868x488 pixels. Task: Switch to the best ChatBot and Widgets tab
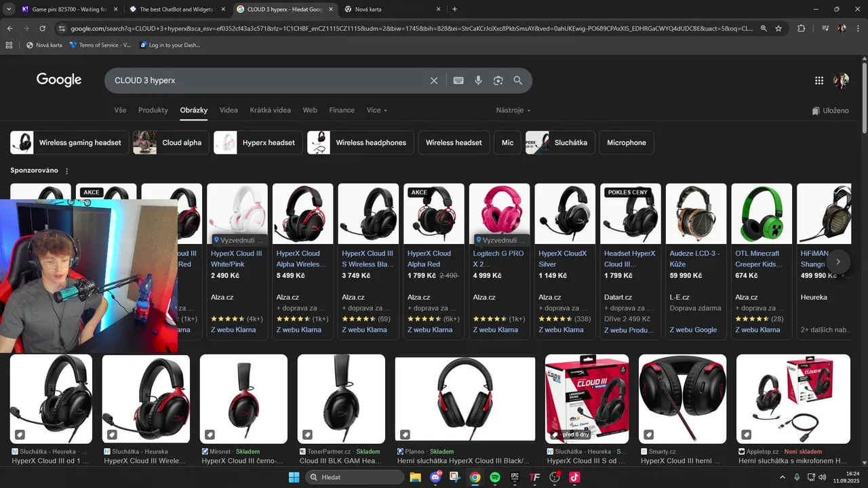coord(176,9)
